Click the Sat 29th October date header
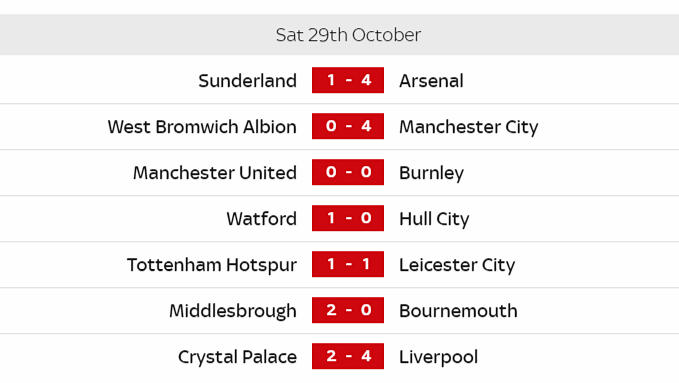This screenshot has height=383, width=679. [x=348, y=35]
